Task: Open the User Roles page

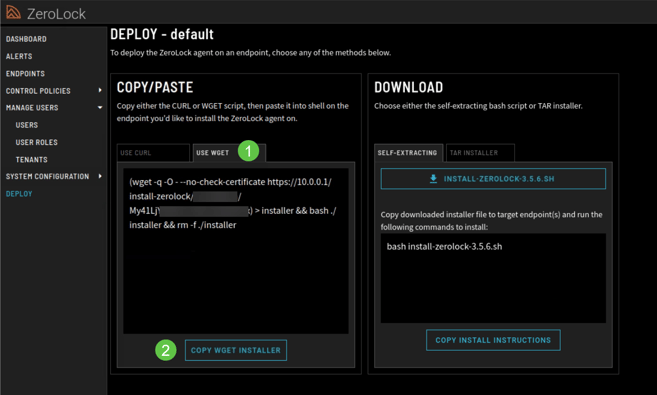Action: 36,142
